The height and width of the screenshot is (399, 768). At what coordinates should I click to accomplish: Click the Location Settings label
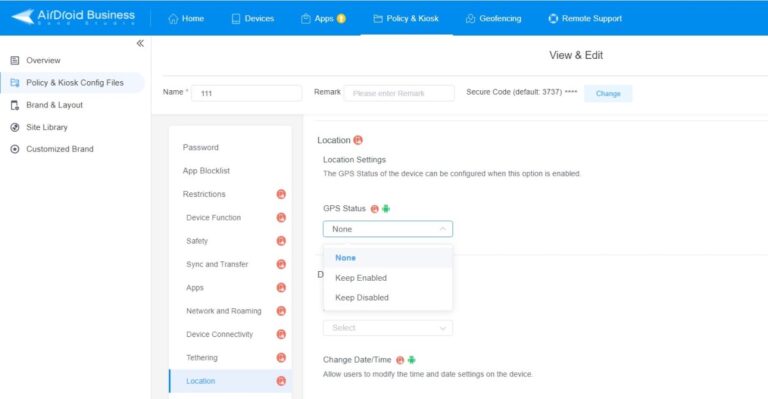tap(354, 160)
